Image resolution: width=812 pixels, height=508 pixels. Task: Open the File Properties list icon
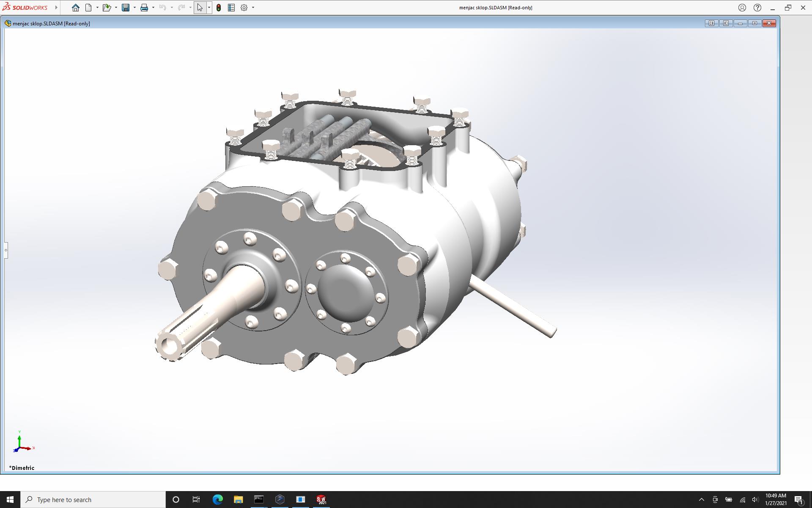(x=231, y=8)
